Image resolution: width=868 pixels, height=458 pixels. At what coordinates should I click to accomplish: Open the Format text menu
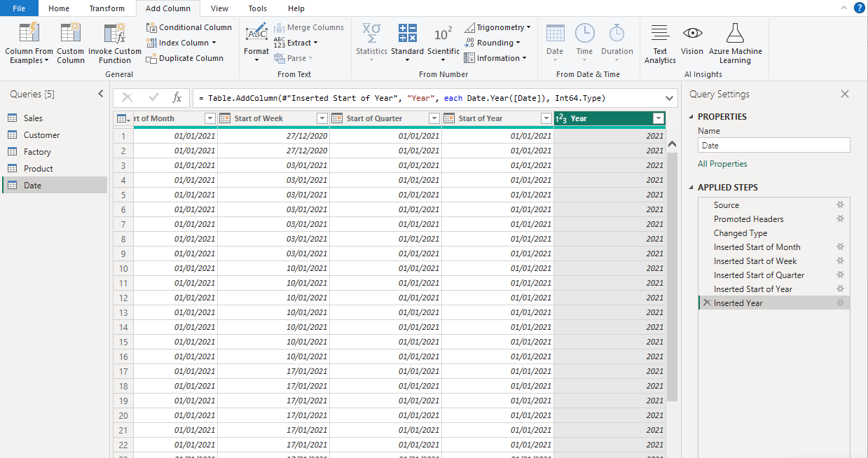(256, 42)
